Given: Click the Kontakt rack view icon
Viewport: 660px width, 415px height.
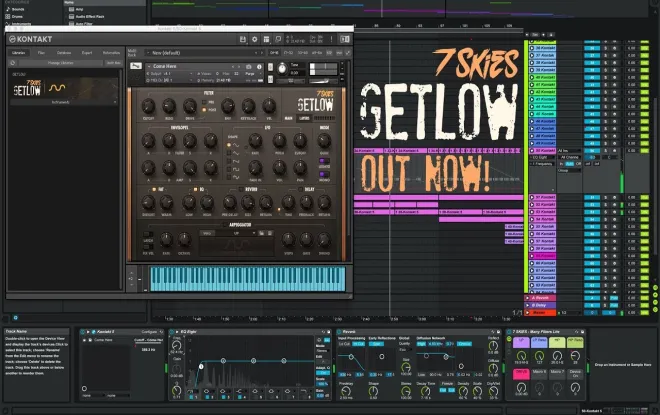Looking at the screenshot, I should pyautogui.click(x=266, y=39).
